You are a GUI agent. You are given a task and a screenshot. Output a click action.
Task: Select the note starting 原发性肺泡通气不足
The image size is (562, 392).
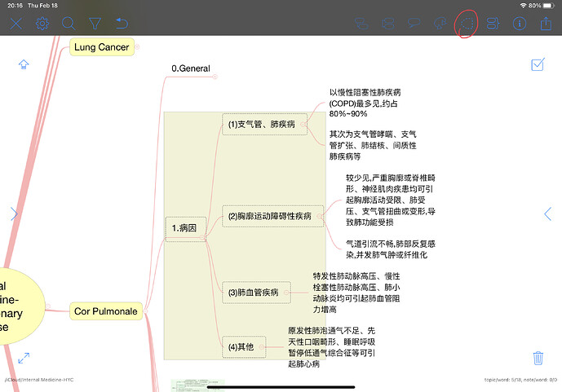click(331, 347)
